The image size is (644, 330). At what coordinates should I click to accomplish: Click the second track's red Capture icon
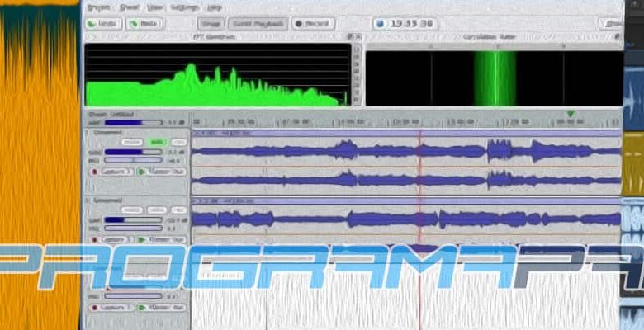[x=95, y=240]
